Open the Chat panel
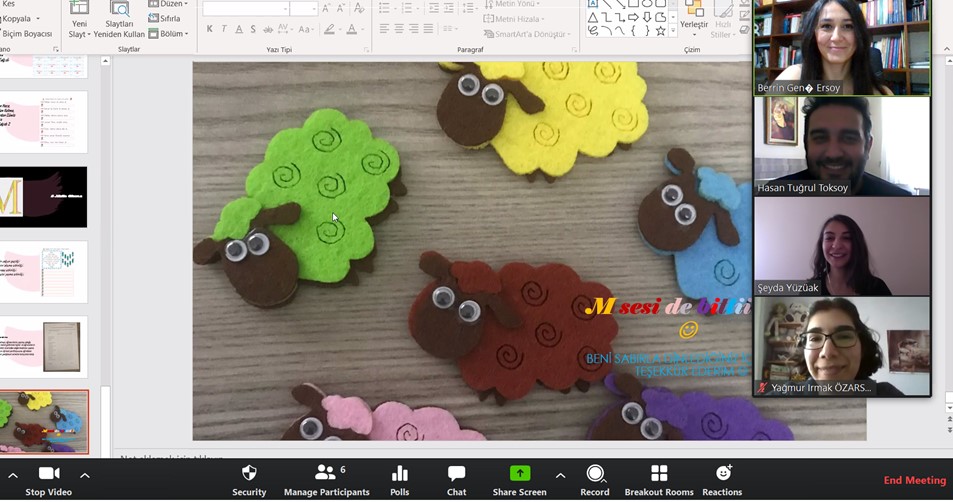Screen dimensions: 953x502 click(456, 480)
